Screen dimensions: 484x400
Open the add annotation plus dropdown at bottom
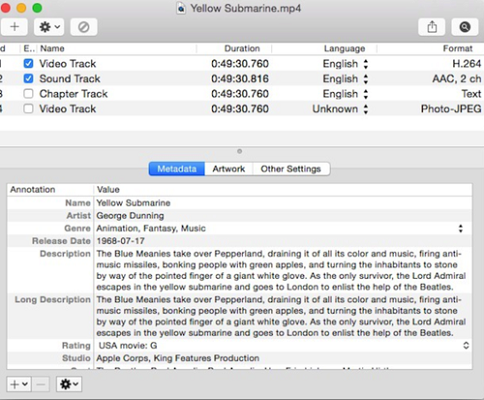click(19, 384)
